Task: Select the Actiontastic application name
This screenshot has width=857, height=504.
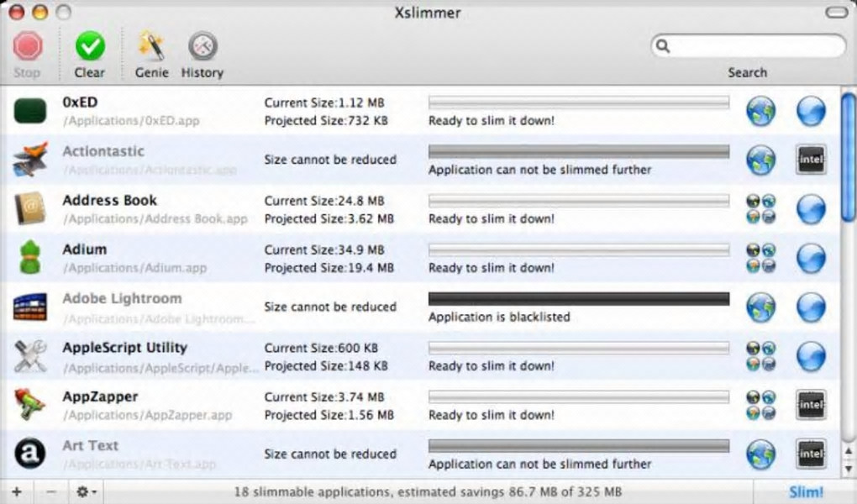Action: point(103,151)
